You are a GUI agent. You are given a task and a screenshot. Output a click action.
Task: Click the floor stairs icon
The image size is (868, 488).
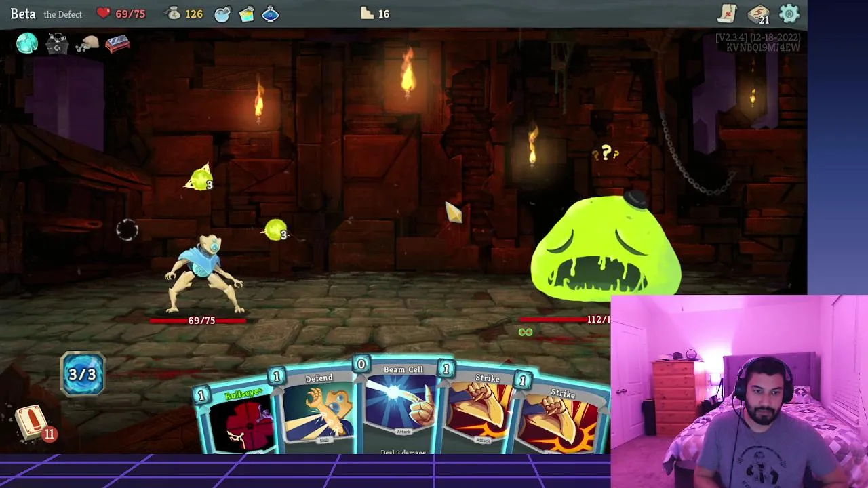[x=368, y=14]
